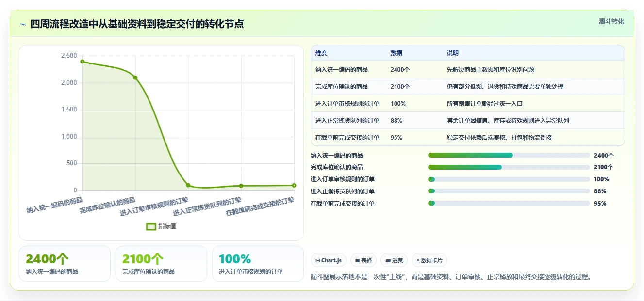Click the 进入正常拣货队列的订单 data point on chart
The image size is (644, 301).
click(241, 186)
